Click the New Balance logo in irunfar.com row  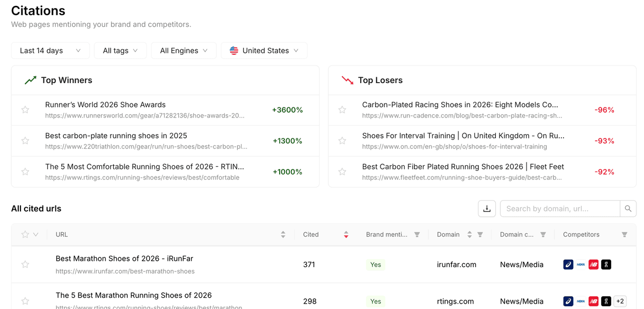[x=594, y=264]
